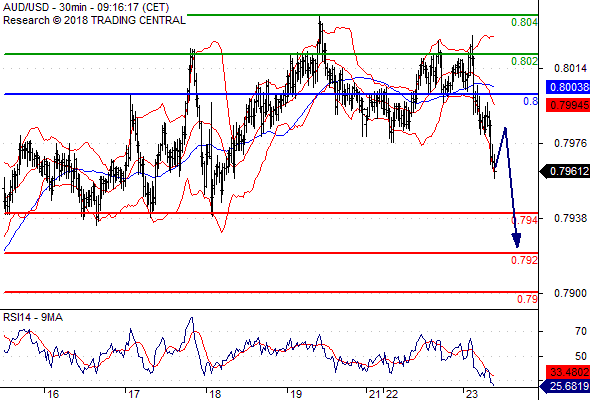Click the 0.7900 axis value
The image size is (590, 400).
coord(570,293)
